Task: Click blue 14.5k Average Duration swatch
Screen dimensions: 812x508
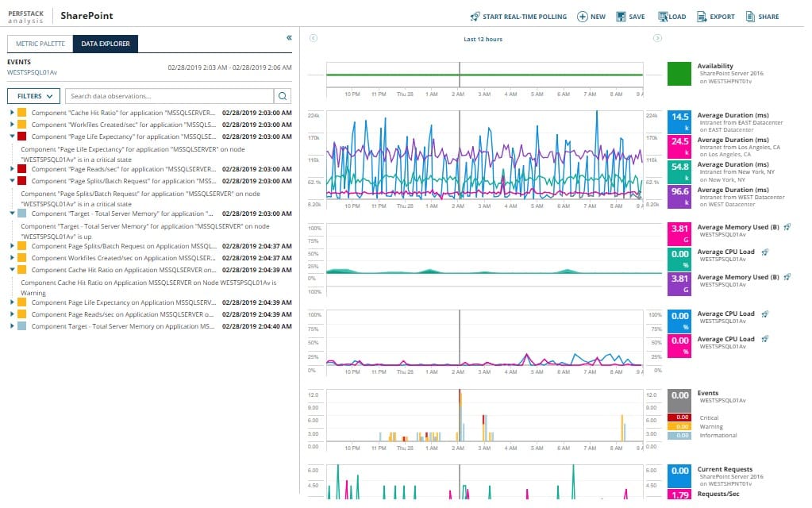Action: click(679, 121)
